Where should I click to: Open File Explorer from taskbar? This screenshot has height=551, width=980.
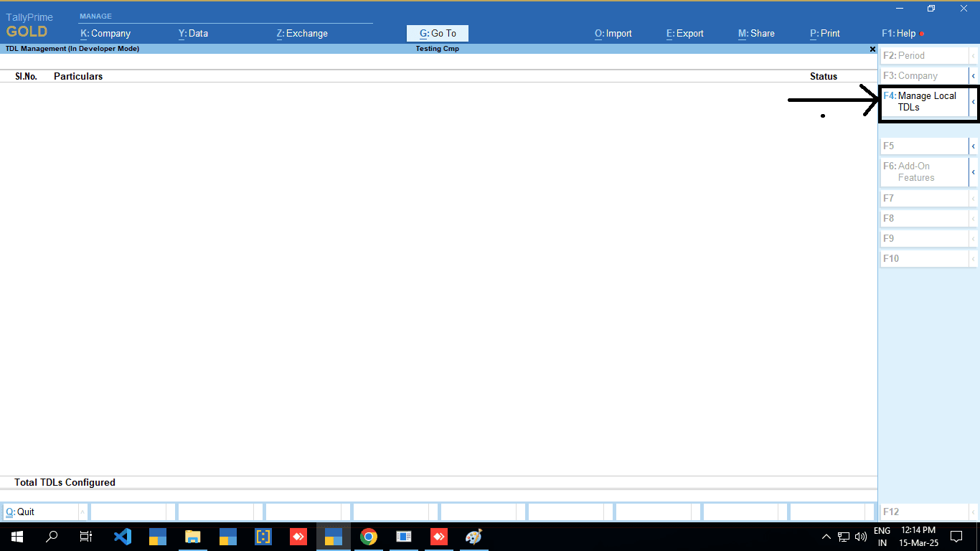(x=193, y=536)
